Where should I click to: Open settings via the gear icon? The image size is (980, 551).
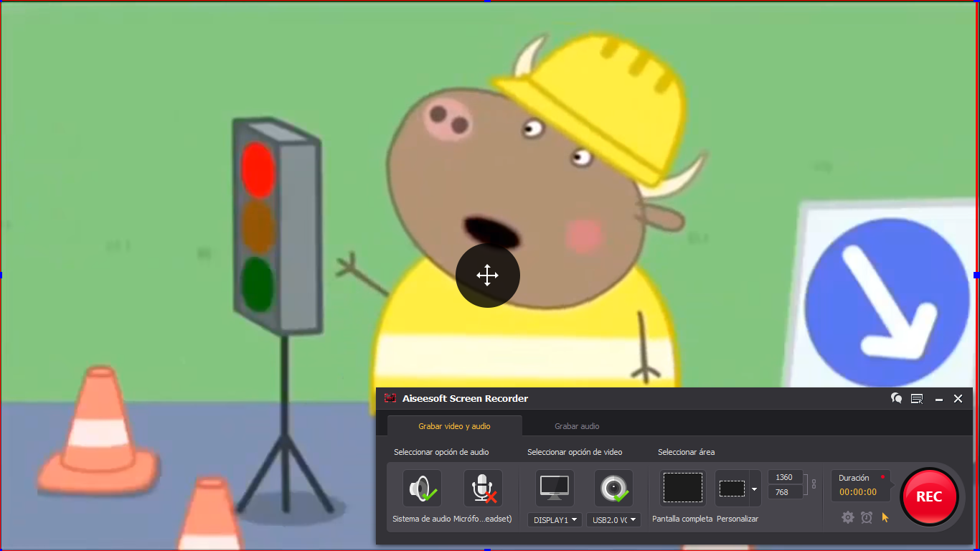pos(848,517)
